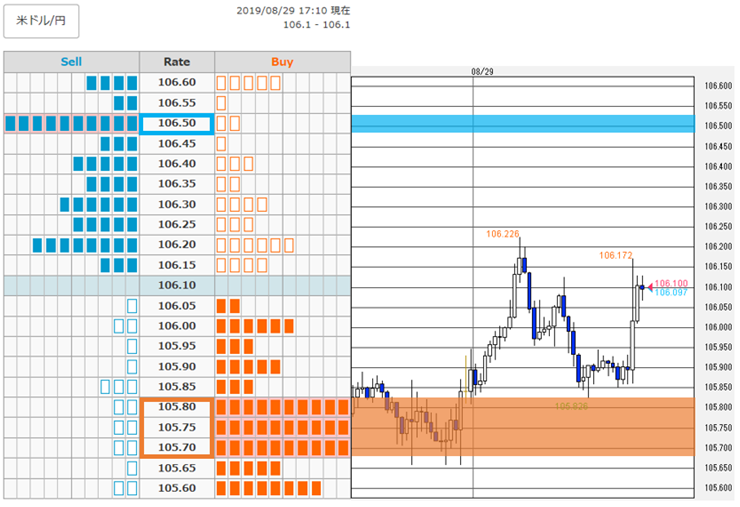The width and height of the screenshot is (740, 507).
Task: Select the 106.15 rate cell
Action: pos(177,265)
